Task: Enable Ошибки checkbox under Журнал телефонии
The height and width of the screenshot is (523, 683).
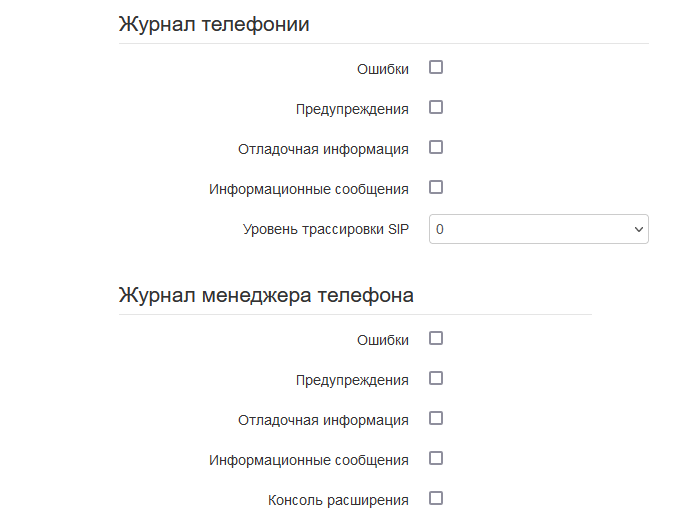Action: [436, 68]
